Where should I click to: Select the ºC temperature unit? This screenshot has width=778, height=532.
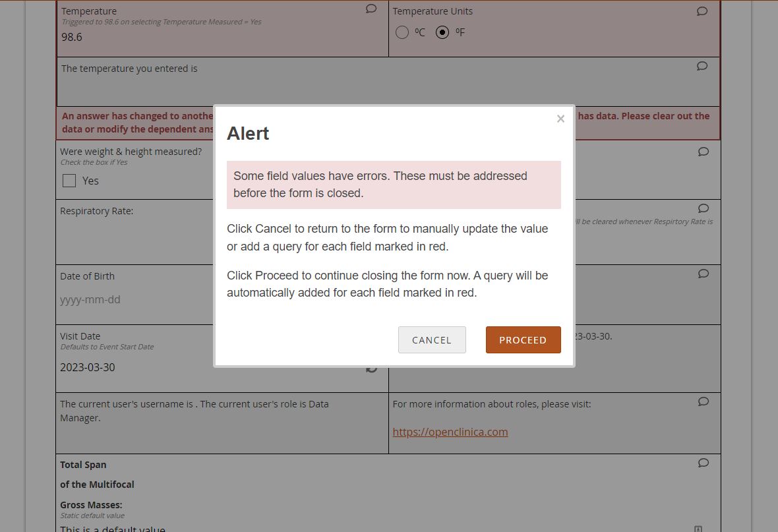click(x=402, y=32)
